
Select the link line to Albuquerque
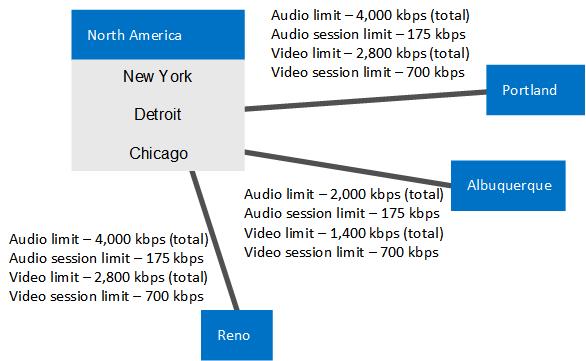(348, 168)
